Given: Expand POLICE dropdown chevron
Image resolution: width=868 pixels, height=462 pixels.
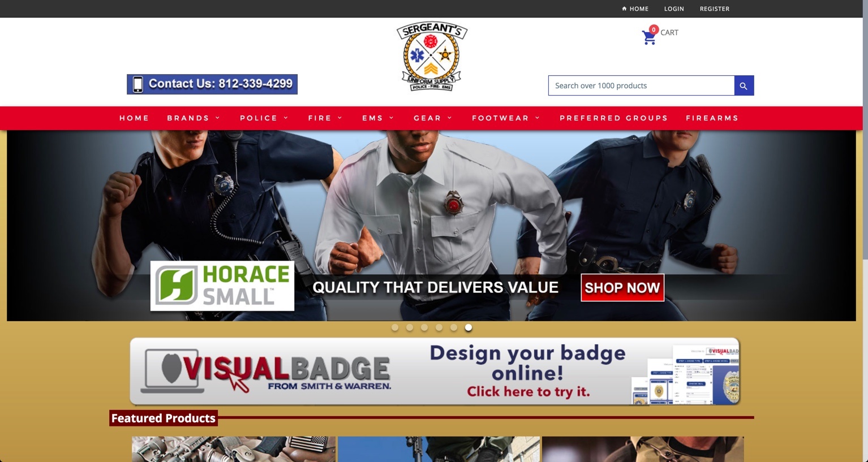Looking at the screenshot, I should (x=286, y=118).
